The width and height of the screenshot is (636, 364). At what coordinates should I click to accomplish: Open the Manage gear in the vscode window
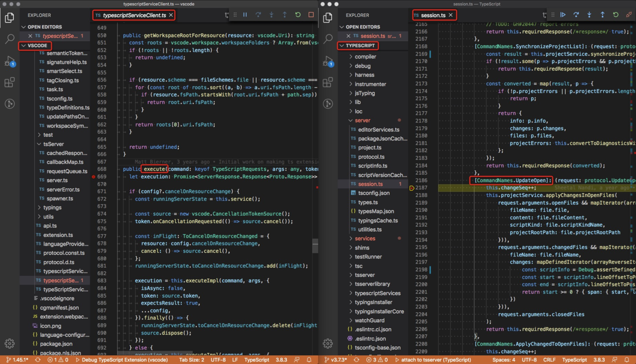pyautogui.click(x=10, y=343)
